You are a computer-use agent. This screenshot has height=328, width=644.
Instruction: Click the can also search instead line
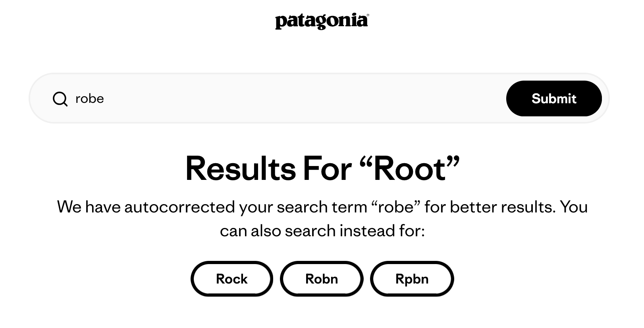click(322, 231)
